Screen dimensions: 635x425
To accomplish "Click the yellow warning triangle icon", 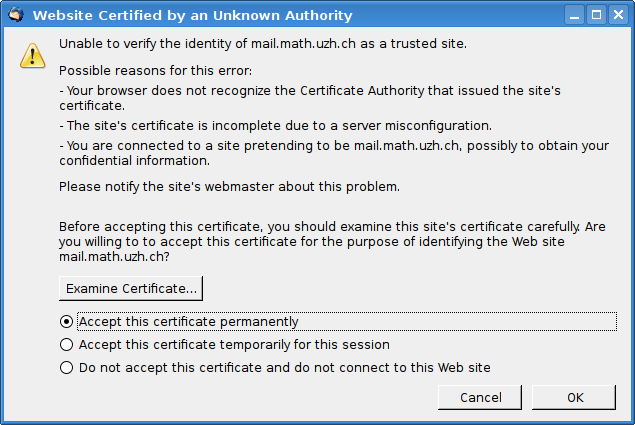I will [x=32, y=56].
